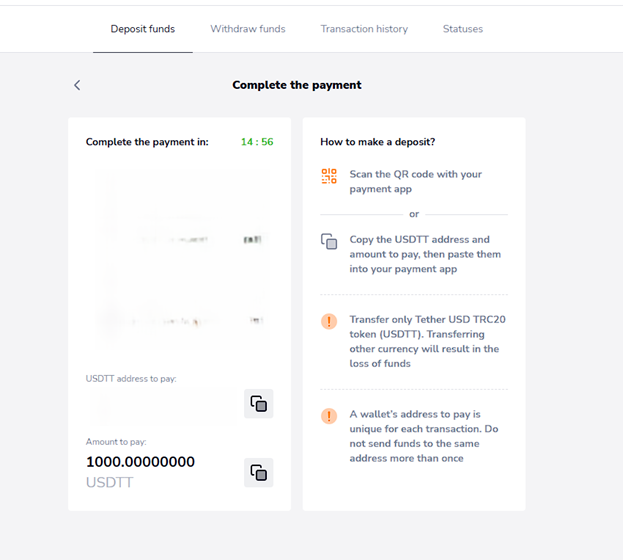Viewport: 623px width, 560px height.
Task: Switch to the Deposit funds tab
Action: point(143,29)
